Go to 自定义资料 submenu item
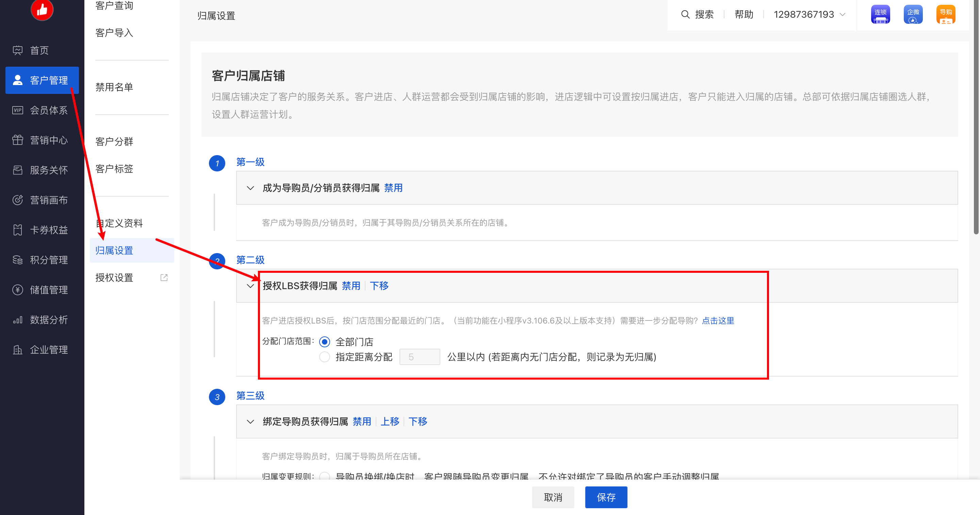Viewport: 980px width, 515px height. (119, 223)
